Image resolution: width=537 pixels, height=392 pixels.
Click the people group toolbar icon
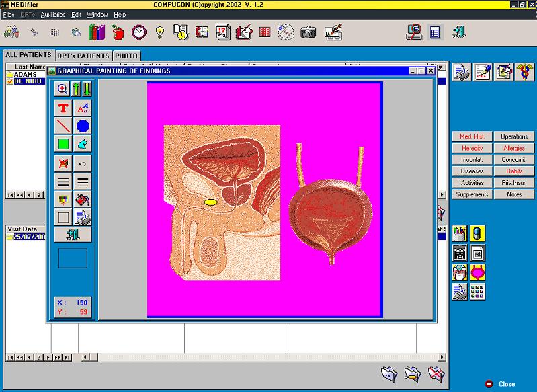12,32
